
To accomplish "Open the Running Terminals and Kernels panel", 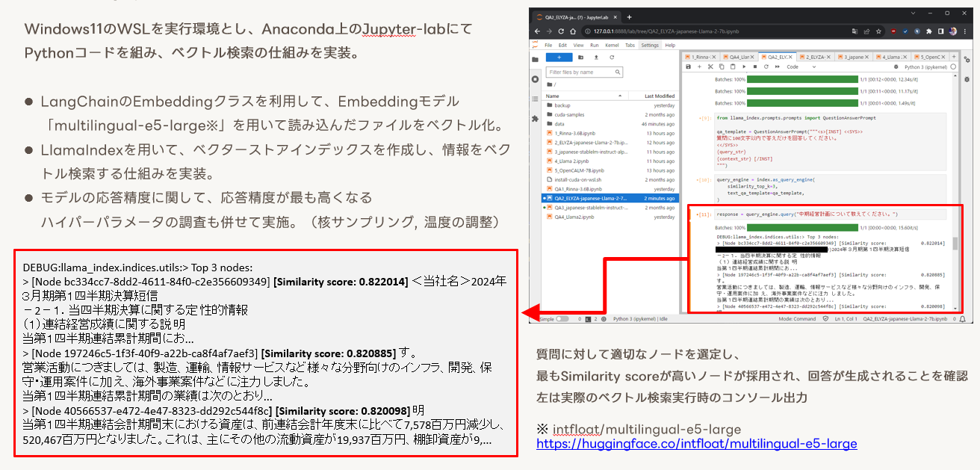I will pos(534,79).
